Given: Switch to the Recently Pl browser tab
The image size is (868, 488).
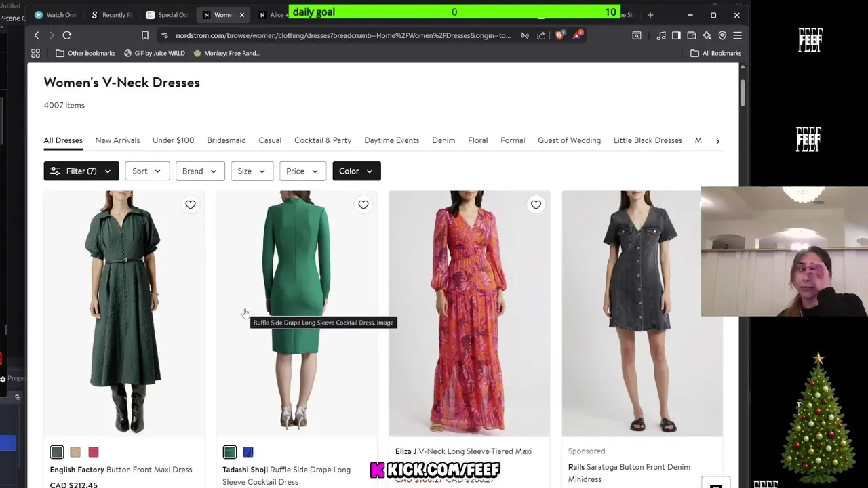Looking at the screenshot, I should pos(113,15).
